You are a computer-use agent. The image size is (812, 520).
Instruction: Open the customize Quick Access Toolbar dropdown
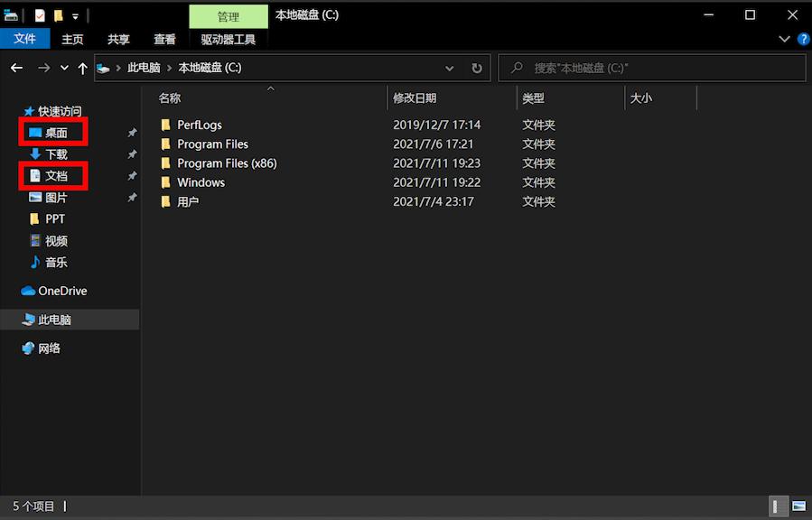pyautogui.click(x=73, y=14)
